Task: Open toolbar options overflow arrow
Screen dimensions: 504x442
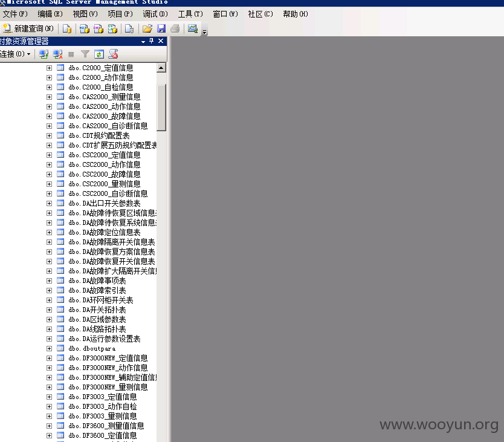Action: point(204,31)
